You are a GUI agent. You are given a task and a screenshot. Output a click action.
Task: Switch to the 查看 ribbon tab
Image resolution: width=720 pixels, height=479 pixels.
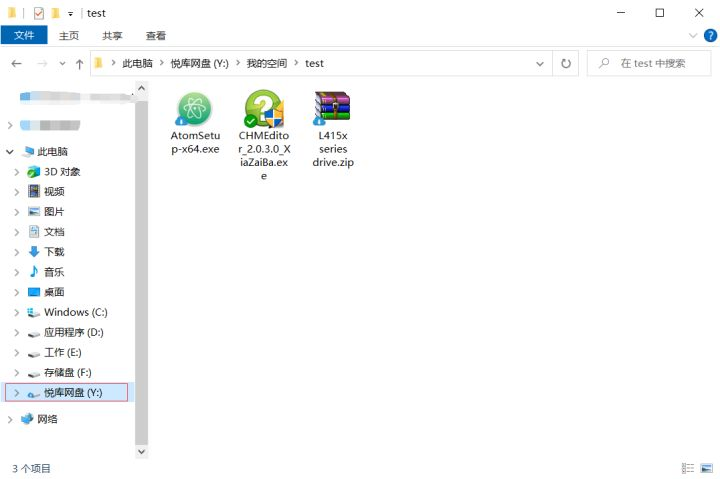tap(156, 35)
